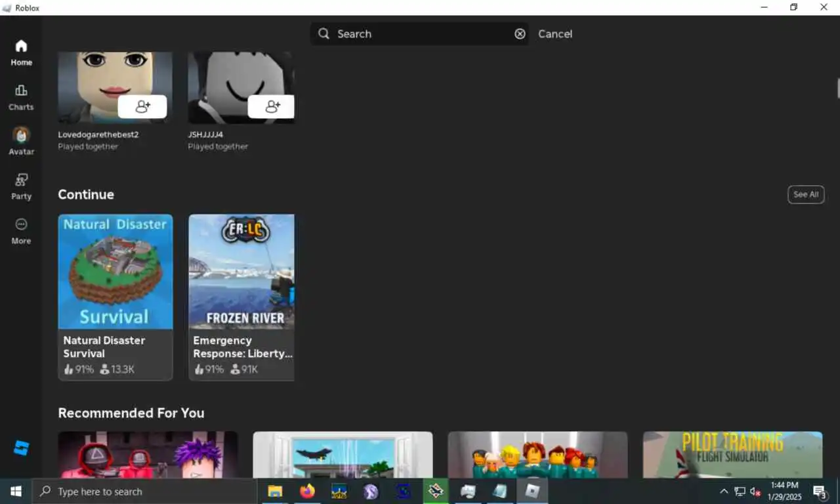Click into the Search input field
The image size is (840, 504).
point(420,33)
